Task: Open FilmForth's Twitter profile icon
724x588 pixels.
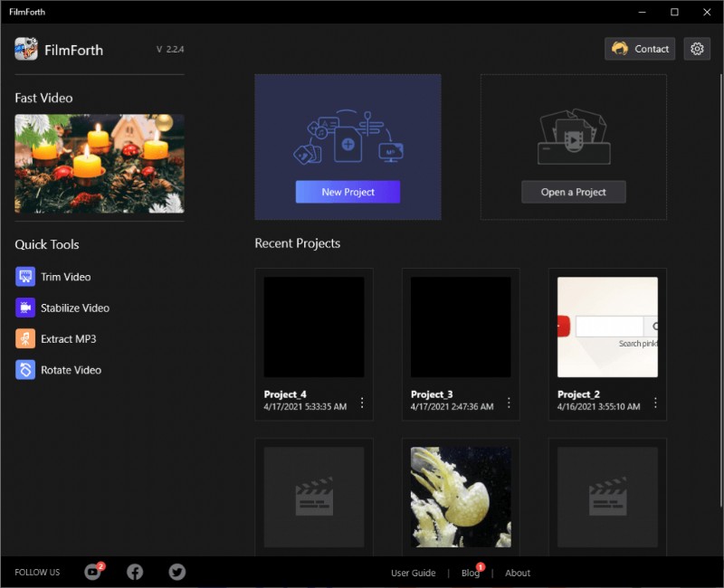Action: tap(176, 572)
